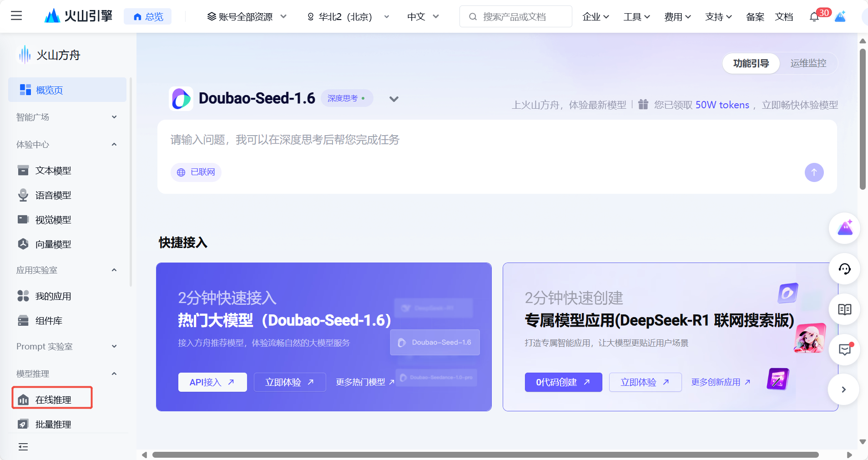Screen dimensions: 868x460
Task: Click the horizontal scrollbar right arrow
Action: pos(849,455)
